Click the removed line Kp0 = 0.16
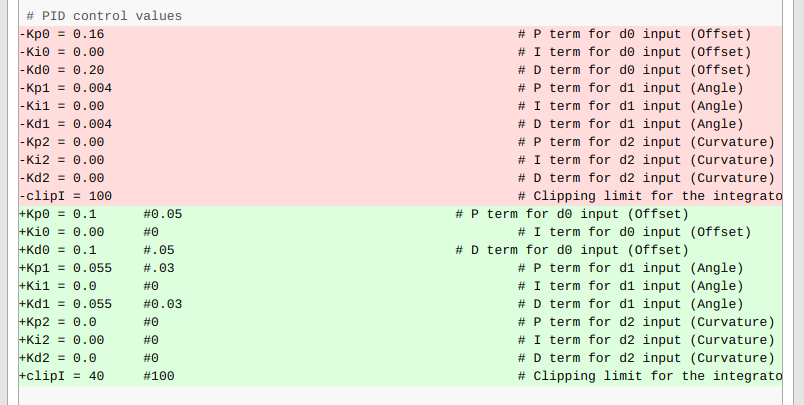 click(400, 34)
